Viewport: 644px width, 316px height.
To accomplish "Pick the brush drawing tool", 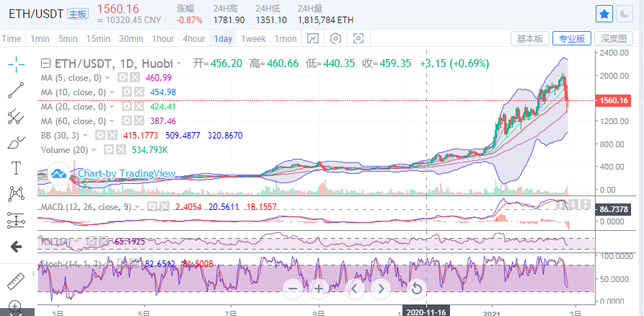I will point(16,143).
